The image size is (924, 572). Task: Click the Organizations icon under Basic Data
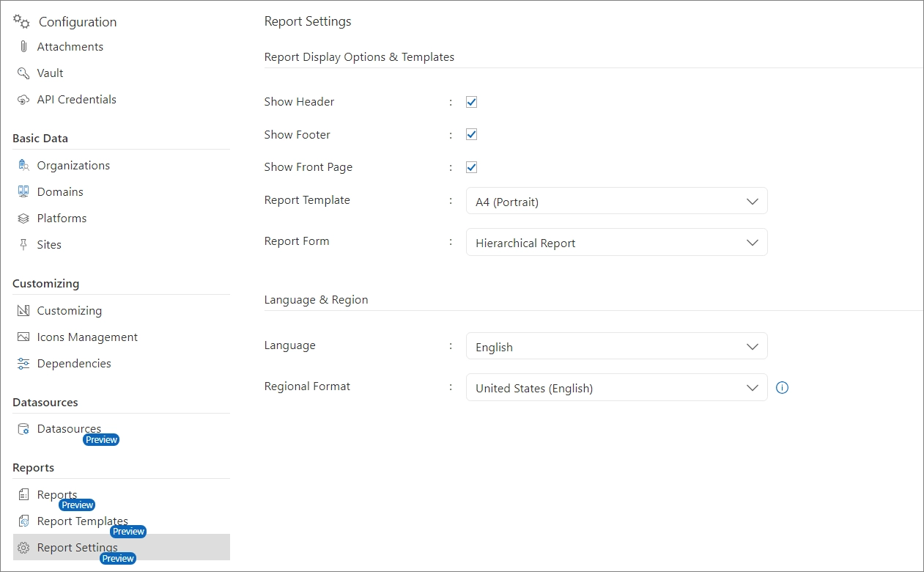point(24,165)
